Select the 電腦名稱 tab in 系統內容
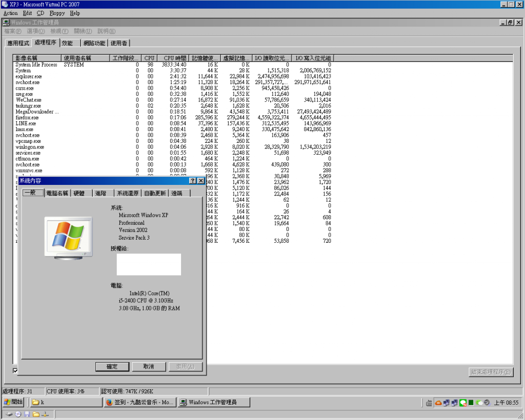The image size is (525, 420). (x=57, y=193)
